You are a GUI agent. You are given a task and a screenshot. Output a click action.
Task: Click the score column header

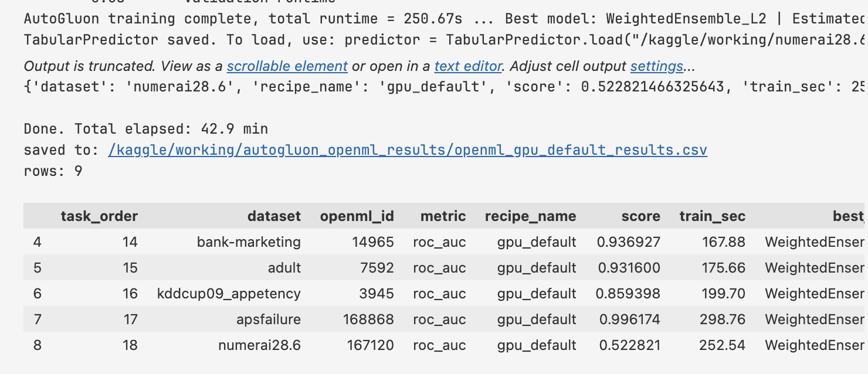pos(640,216)
